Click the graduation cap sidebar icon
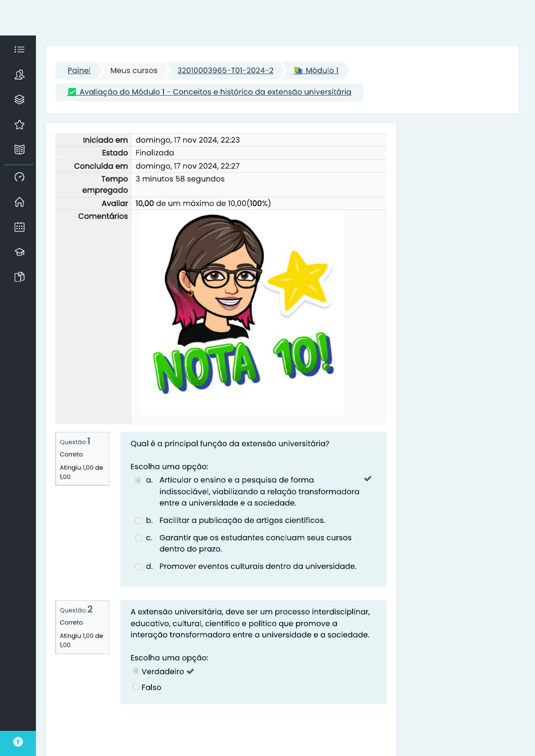535x756 pixels. tap(19, 252)
